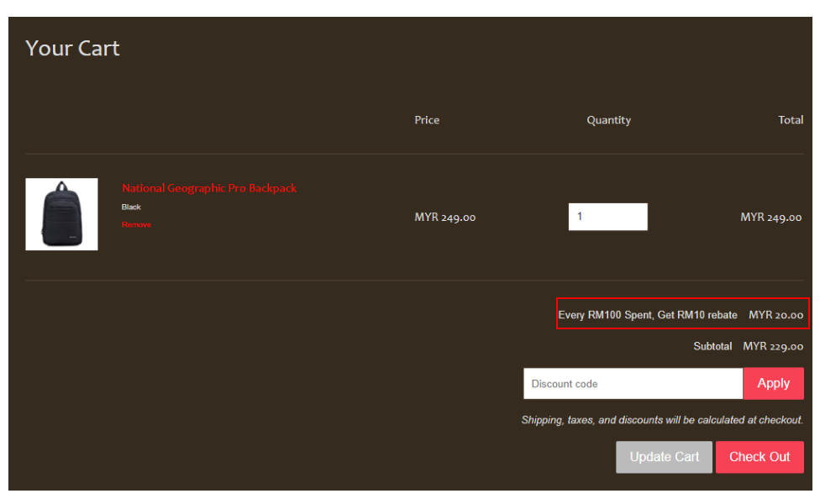The height and width of the screenshot is (504, 820).
Task: Click the unit price 'MYR 249.00' under Price
Action: [445, 218]
